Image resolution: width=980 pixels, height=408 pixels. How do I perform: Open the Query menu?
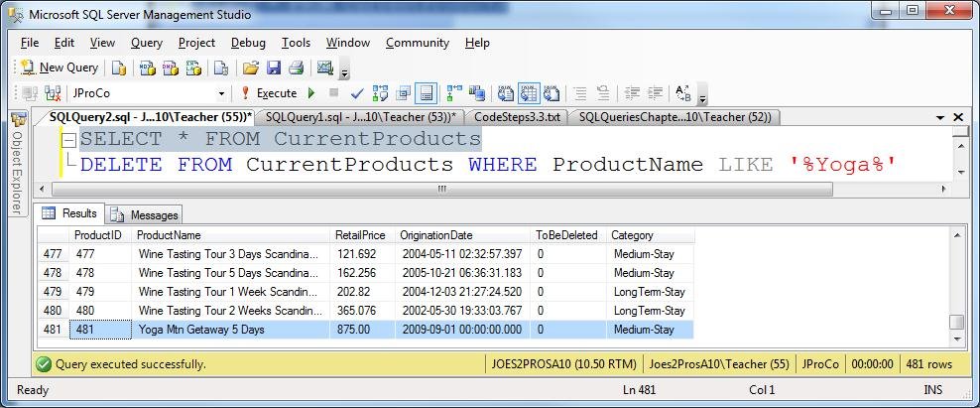pyautogui.click(x=147, y=43)
